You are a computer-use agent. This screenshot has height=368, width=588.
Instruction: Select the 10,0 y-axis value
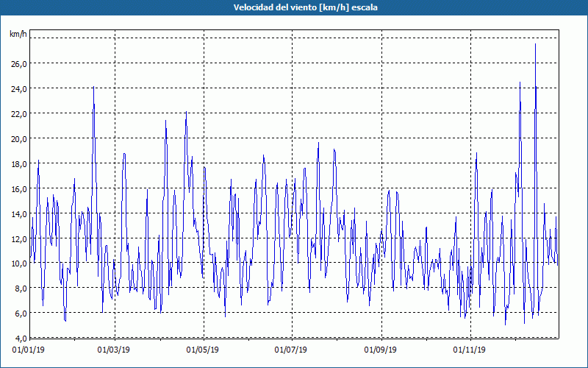pyautogui.click(x=19, y=263)
